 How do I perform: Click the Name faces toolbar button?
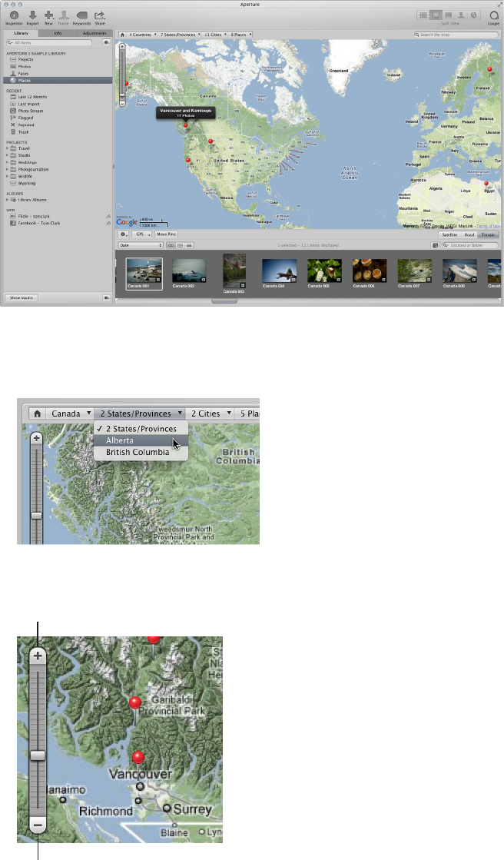pyautogui.click(x=64, y=18)
